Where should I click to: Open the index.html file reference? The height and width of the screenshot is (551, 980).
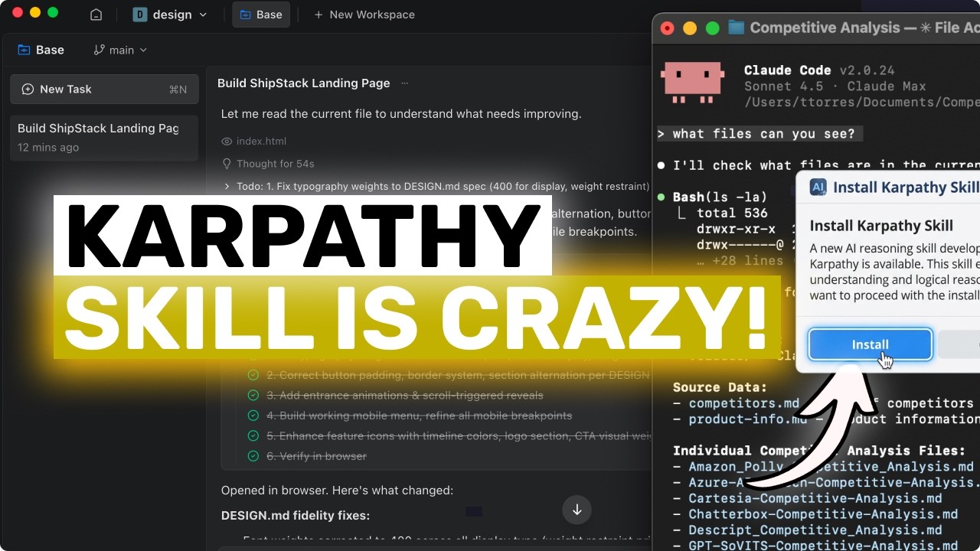point(261,142)
